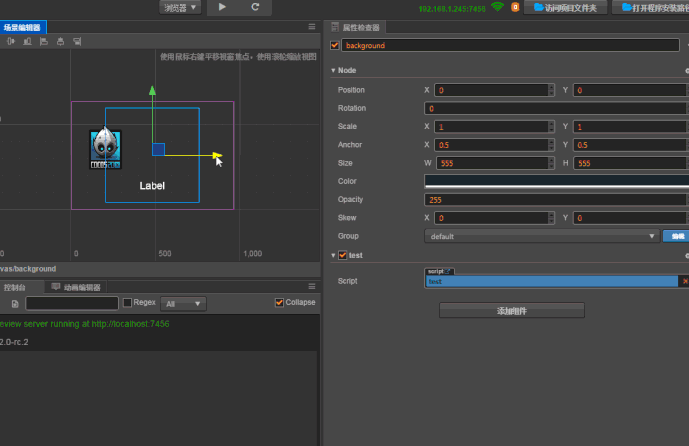Image resolution: width=689 pixels, height=446 pixels.
Task: Click the play preview button
Action: (x=222, y=7)
